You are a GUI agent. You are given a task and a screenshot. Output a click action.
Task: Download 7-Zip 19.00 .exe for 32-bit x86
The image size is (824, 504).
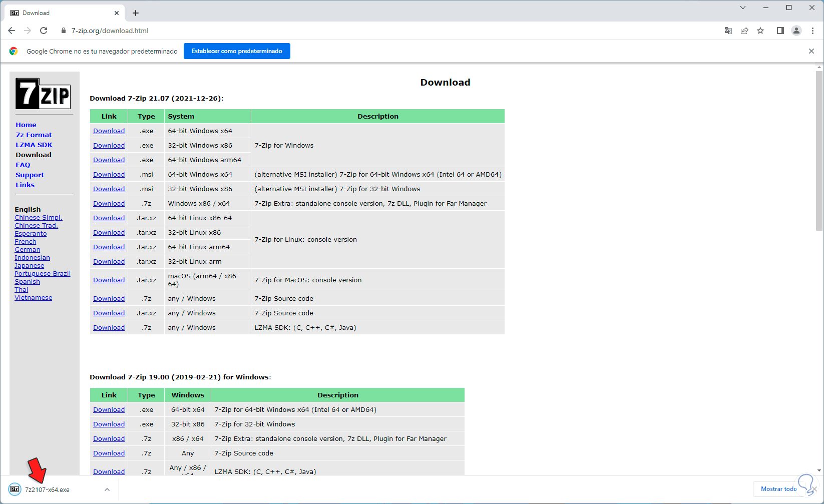tap(109, 424)
